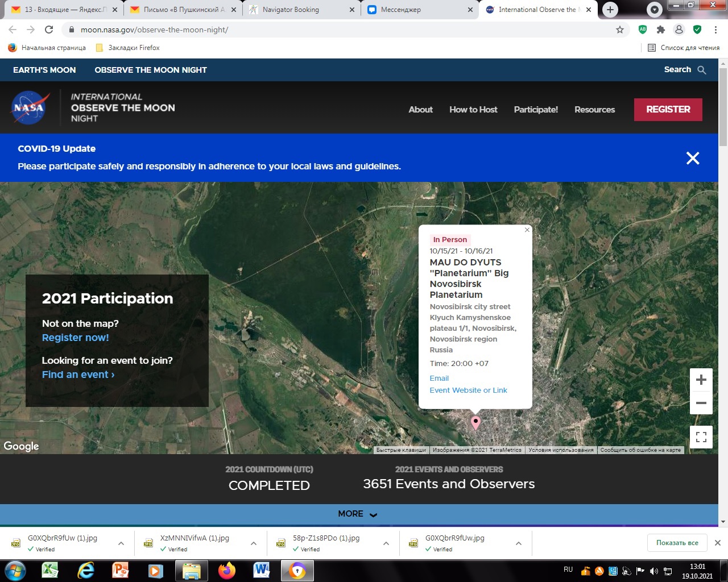Click the search magnifier icon

tap(701, 70)
